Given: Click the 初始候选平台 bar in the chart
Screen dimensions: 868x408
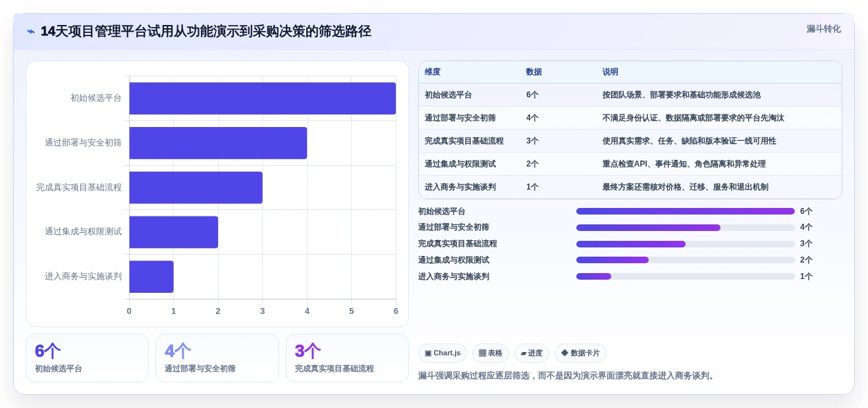Looking at the screenshot, I should point(262,98).
